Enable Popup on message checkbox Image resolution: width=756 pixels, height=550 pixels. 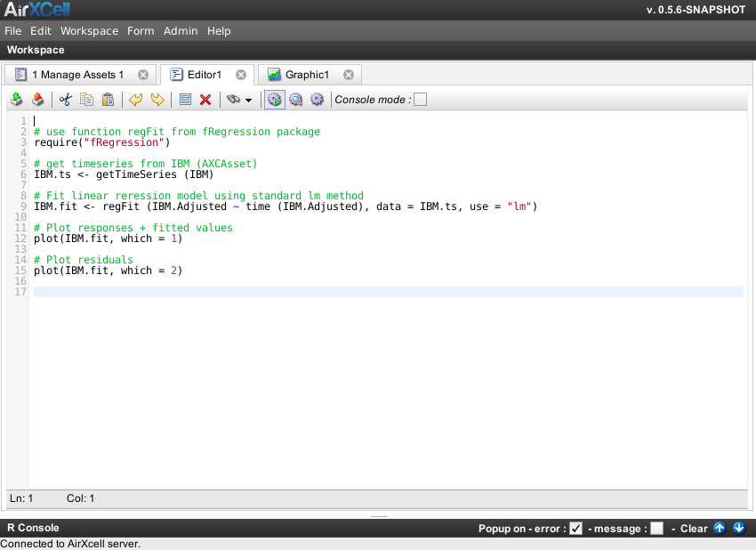click(x=656, y=529)
